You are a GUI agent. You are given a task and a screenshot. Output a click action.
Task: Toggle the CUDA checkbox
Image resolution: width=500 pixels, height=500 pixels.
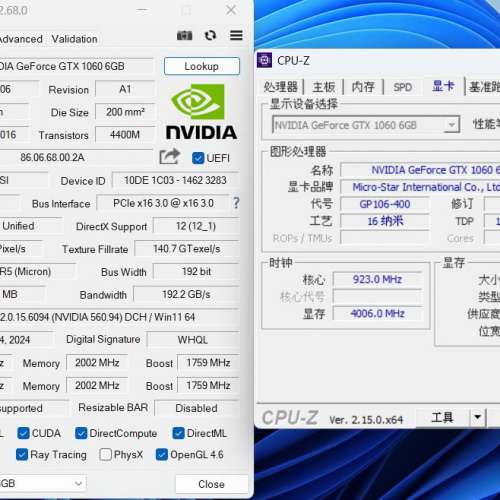coord(23,433)
